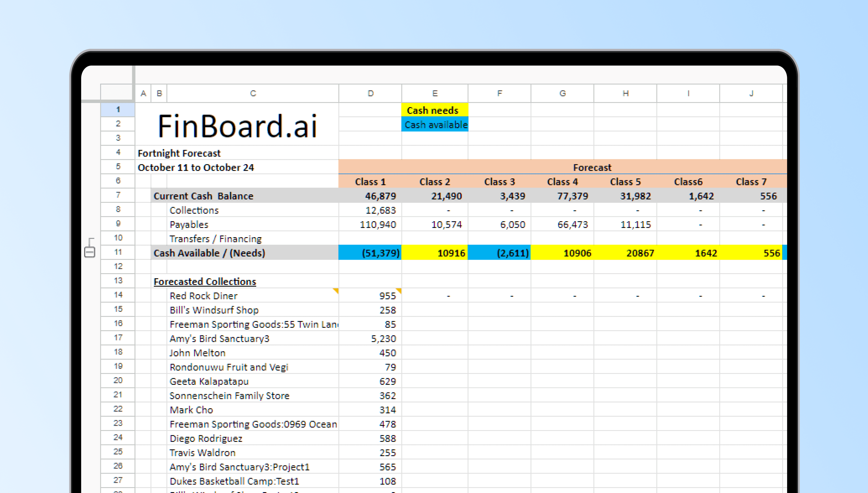Select the 955 Red Rock Diner amount
Image resolution: width=868 pixels, height=493 pixels.
click(x=370, y=296)
